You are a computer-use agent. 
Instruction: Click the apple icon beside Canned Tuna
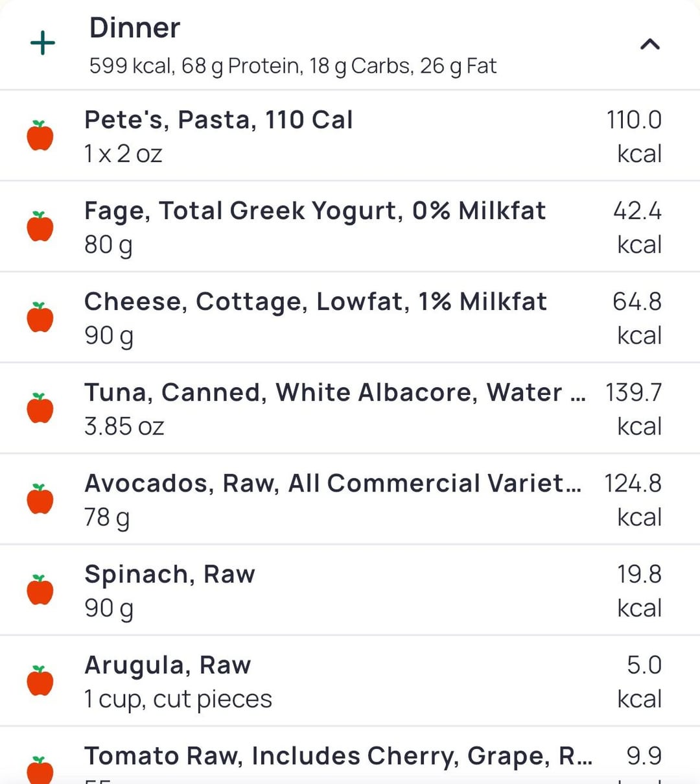pos(40,408)
